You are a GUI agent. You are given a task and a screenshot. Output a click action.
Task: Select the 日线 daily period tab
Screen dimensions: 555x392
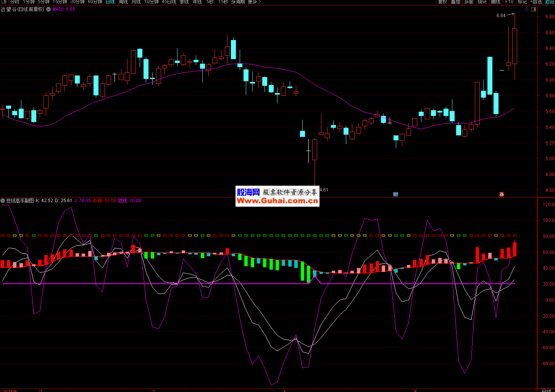[110, 2]
